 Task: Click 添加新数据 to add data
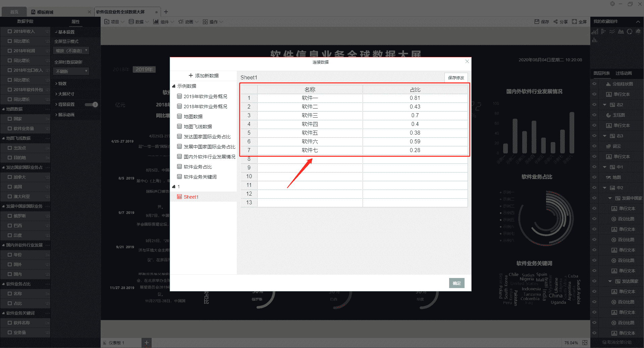click(204, 76)
